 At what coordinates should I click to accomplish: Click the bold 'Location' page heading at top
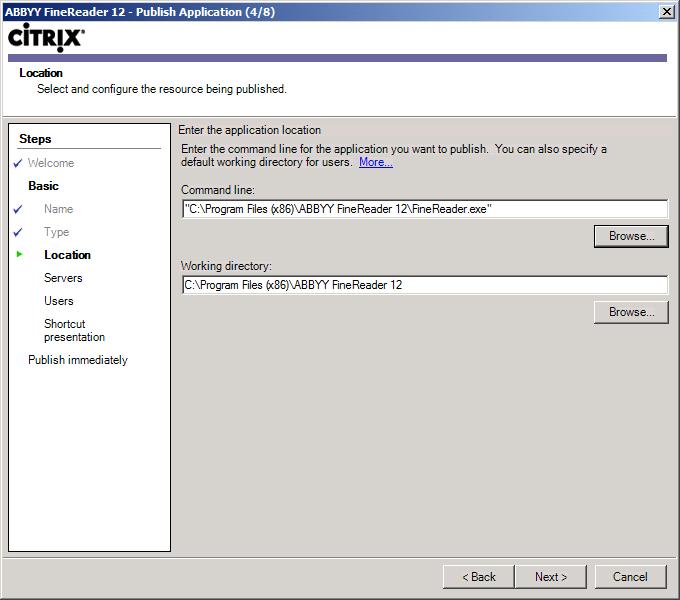[41, 73]
